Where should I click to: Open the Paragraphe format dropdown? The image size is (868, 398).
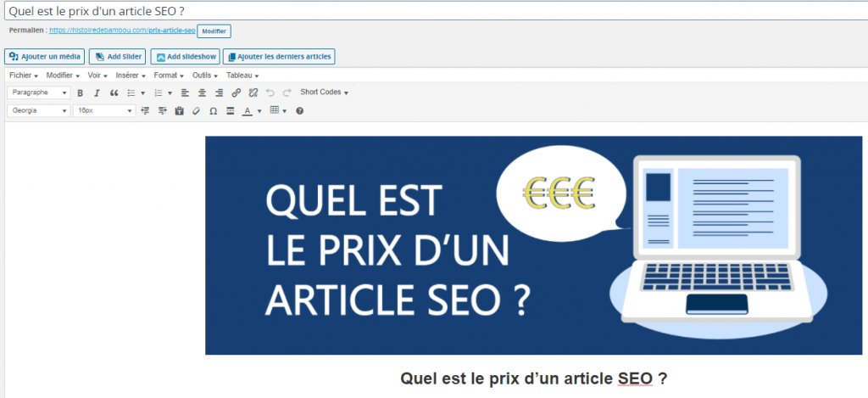pos(39,92)
